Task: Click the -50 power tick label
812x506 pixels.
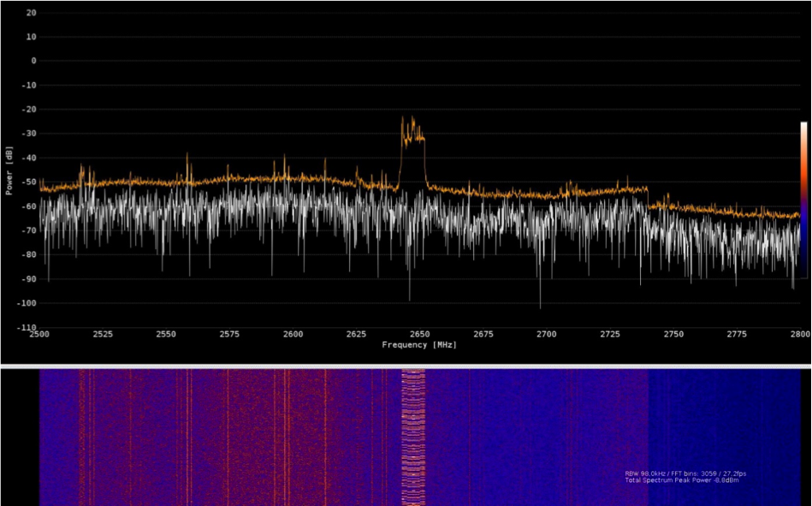Action: click(29, 182)
